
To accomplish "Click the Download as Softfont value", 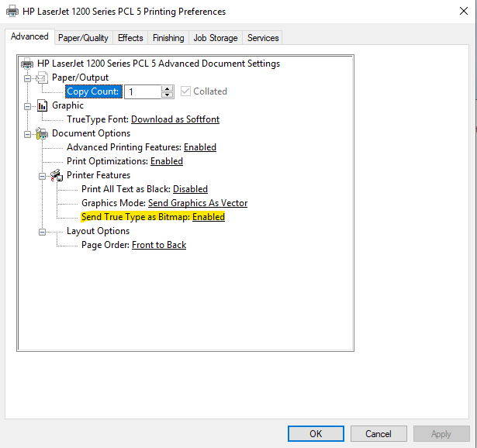I will pos(175,119).
